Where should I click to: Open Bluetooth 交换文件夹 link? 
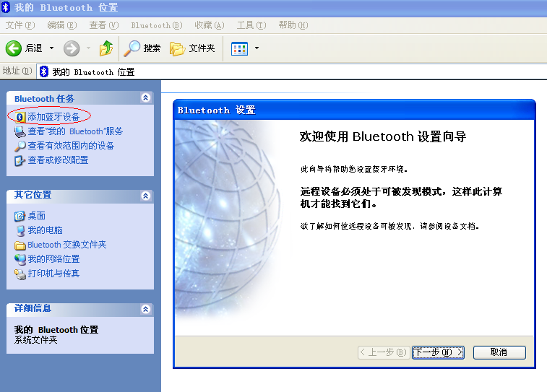pos(67,245)
